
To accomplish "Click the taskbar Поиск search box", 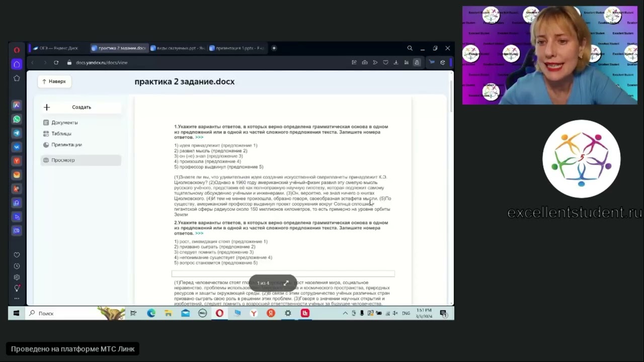I will pyautogui.click(x=75, y=313).
